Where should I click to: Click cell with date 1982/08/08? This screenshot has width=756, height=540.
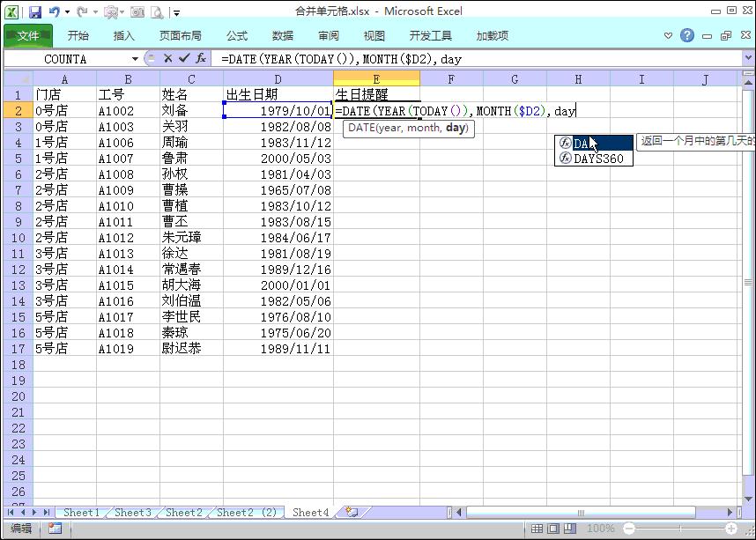(278, 127)
